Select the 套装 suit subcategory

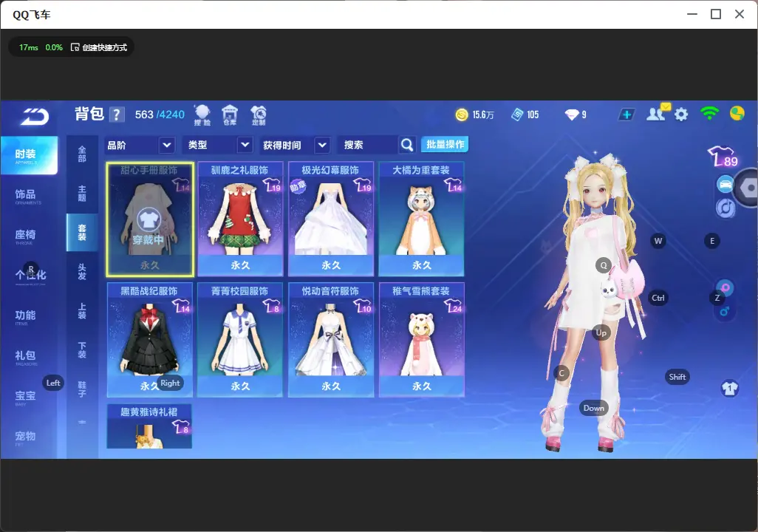(x=82, y=233)
